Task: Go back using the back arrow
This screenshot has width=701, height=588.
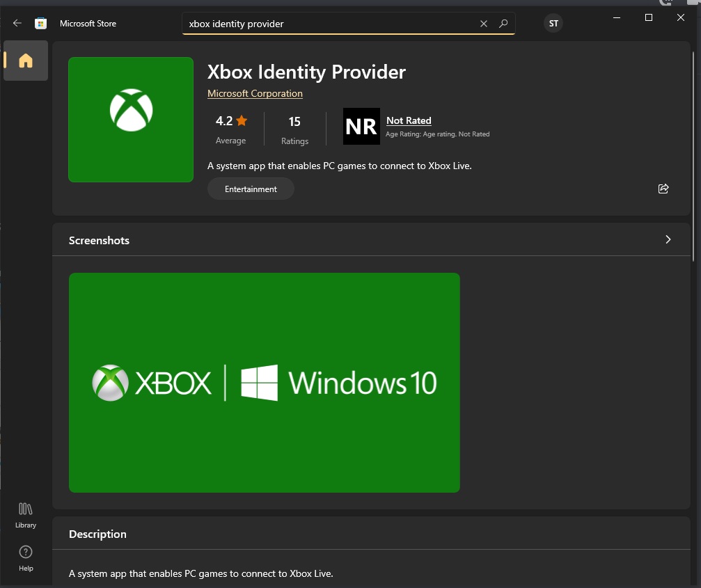Action: 17,24
